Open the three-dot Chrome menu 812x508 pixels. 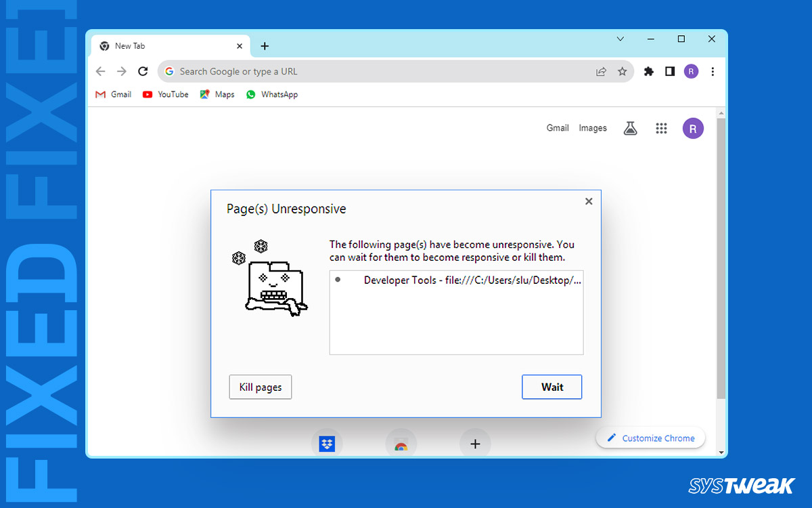pyautogui.click(x=713, y=71)
